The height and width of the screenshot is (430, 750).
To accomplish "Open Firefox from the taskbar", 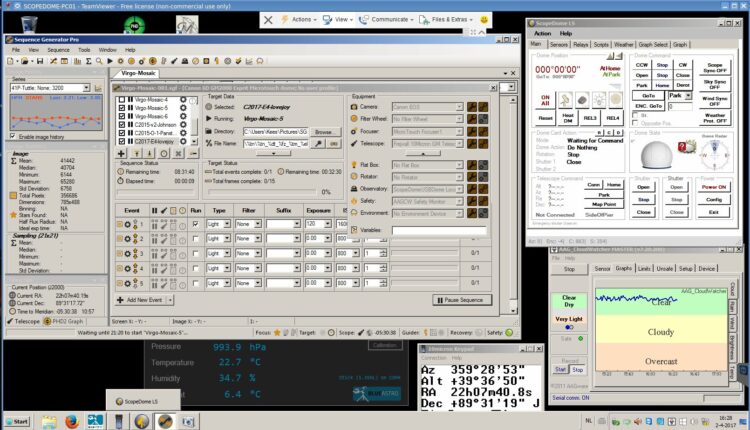I will click(x=72, y=421).
